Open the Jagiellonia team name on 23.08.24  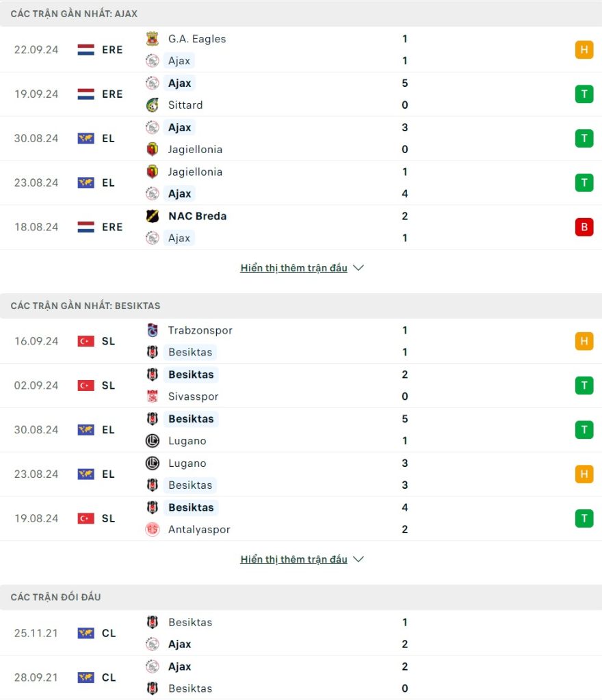tap(195, 172)
